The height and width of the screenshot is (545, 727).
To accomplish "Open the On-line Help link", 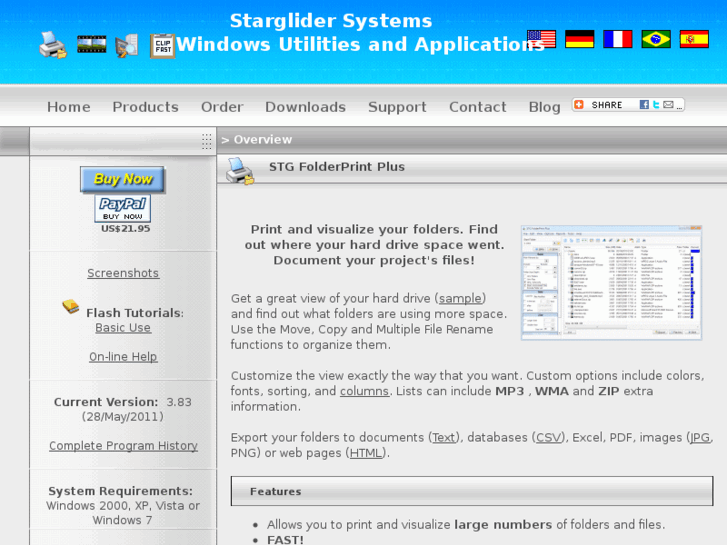I will [123, 357].
